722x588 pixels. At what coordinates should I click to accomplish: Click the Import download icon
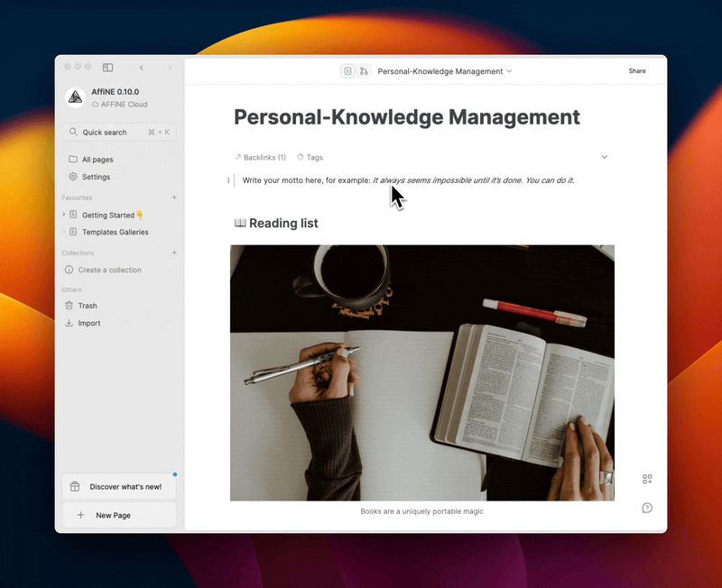pos(69,323)
